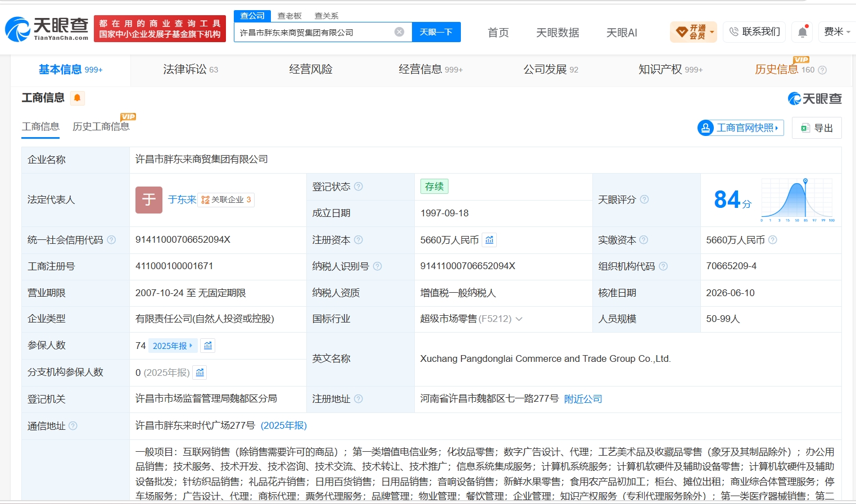Open the 经营信息 tab
The image size is (856, 504).
[x=431, y=70]
